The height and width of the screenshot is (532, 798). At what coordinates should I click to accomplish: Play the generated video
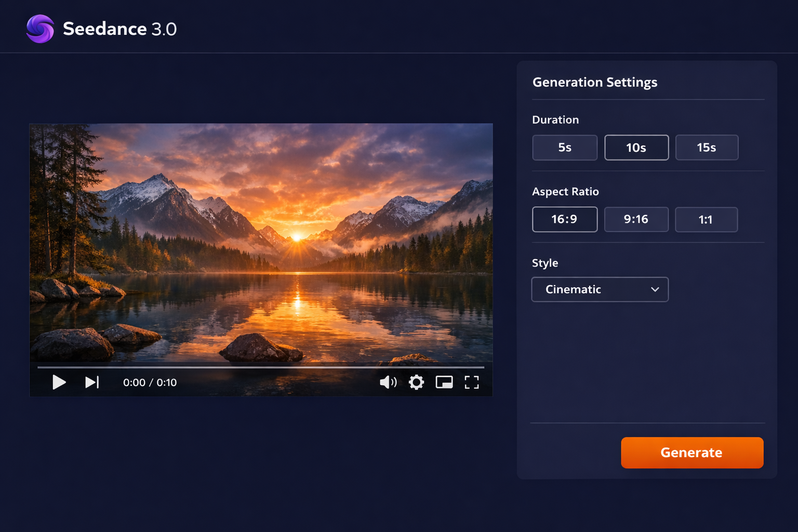tap(59, 382)
